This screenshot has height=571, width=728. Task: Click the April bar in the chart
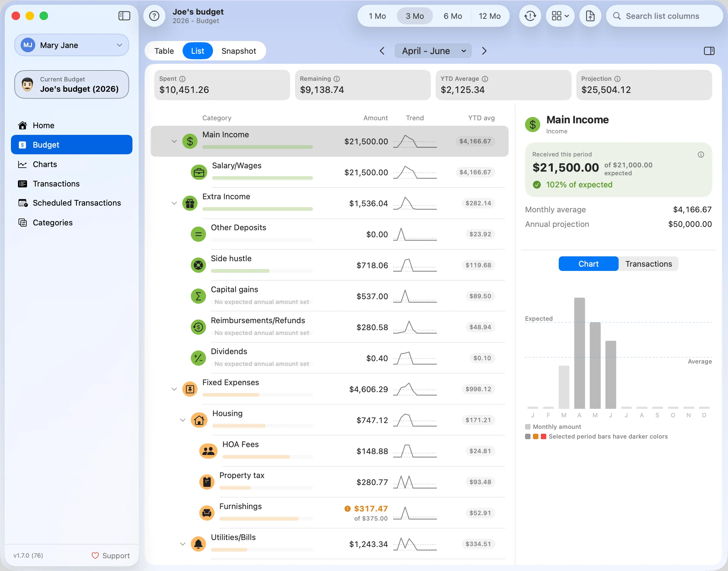pyautogui.click(x=579, y=353)
